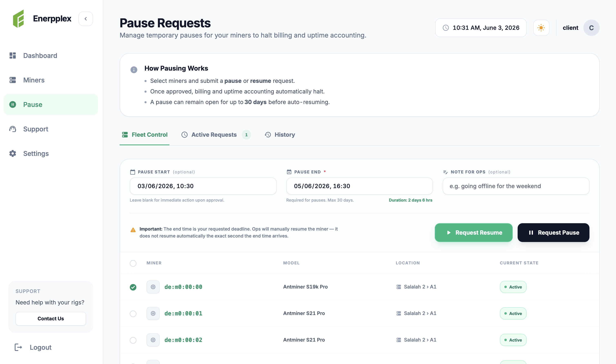Click the Dashboard grid icon in sidebar
Screen dimensions: 616x364
click(12, 55)
